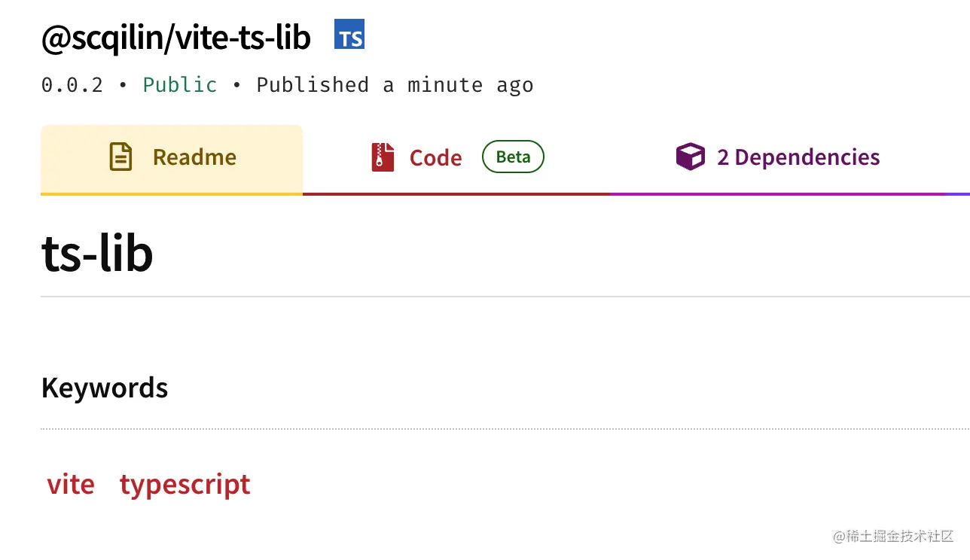Click the Published a minute ago text

(395, 85)
